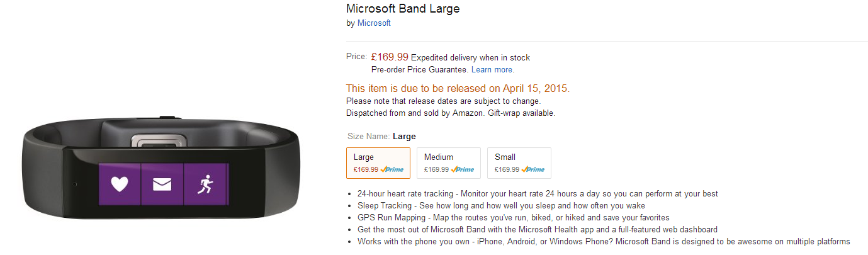868x255 pixels.
Task: Open the Microsoft brand link
Action: [x=374, y=23]
